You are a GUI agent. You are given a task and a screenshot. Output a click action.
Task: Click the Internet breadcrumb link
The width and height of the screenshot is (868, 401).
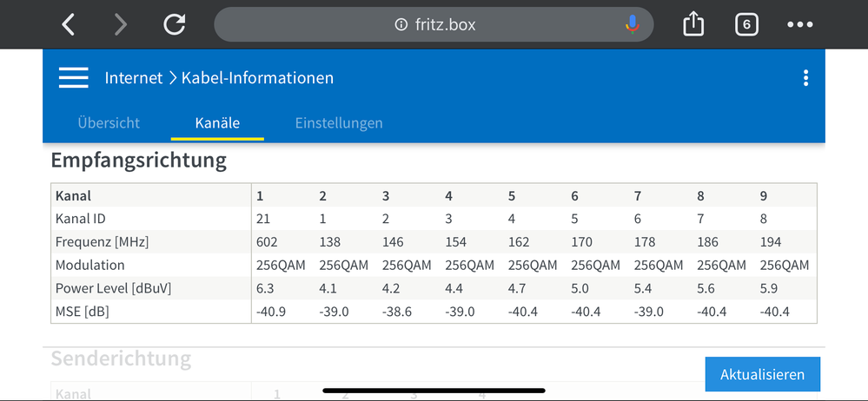[134, 78]
